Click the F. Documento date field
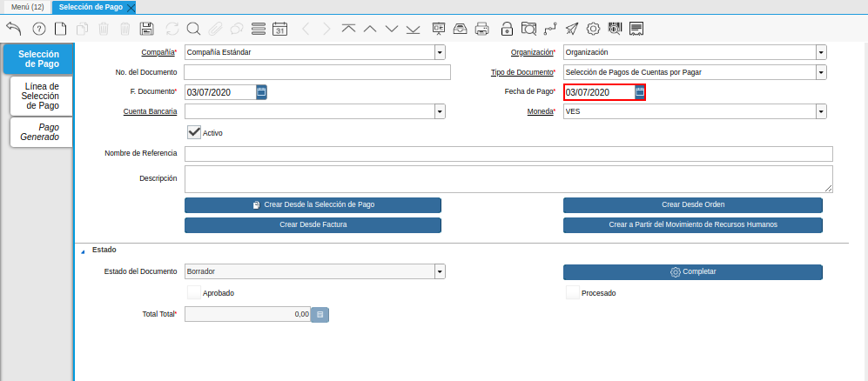Image resolution: width=868 pixels, height=381 pixels. [x=220, y=92]
